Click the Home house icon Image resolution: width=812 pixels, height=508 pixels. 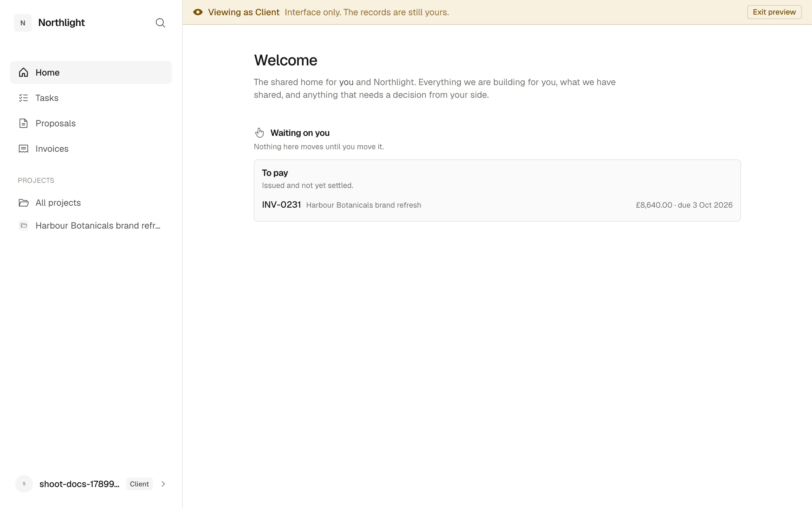[23, 72]
